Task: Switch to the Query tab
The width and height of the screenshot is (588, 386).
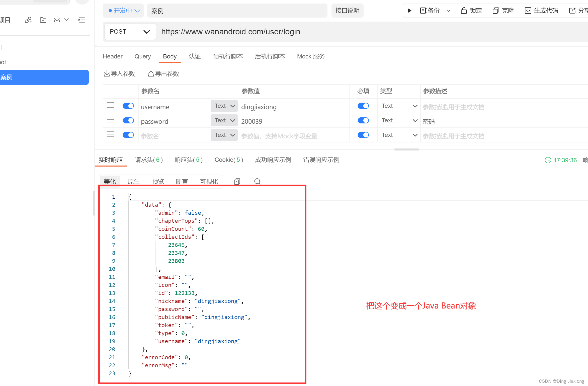Action: point(143,56)
